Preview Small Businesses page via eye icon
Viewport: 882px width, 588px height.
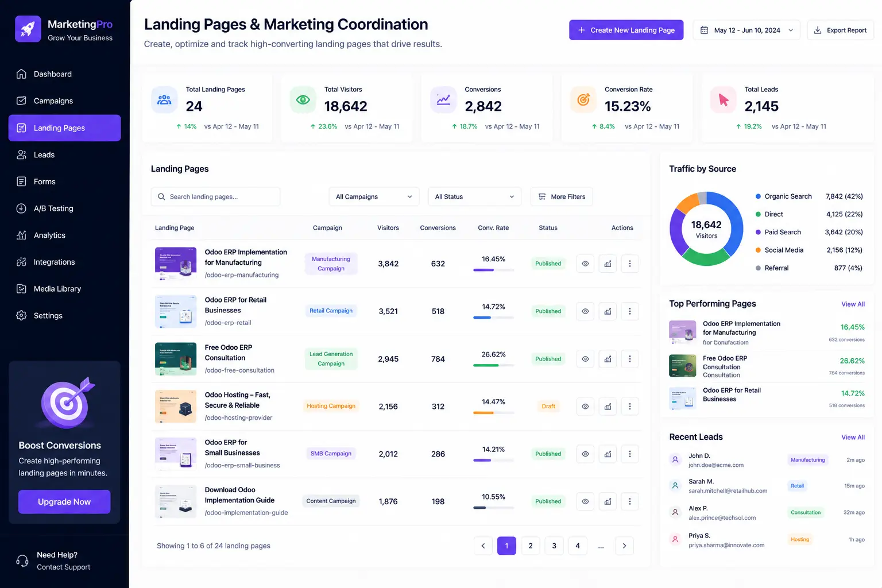(585, 454)
